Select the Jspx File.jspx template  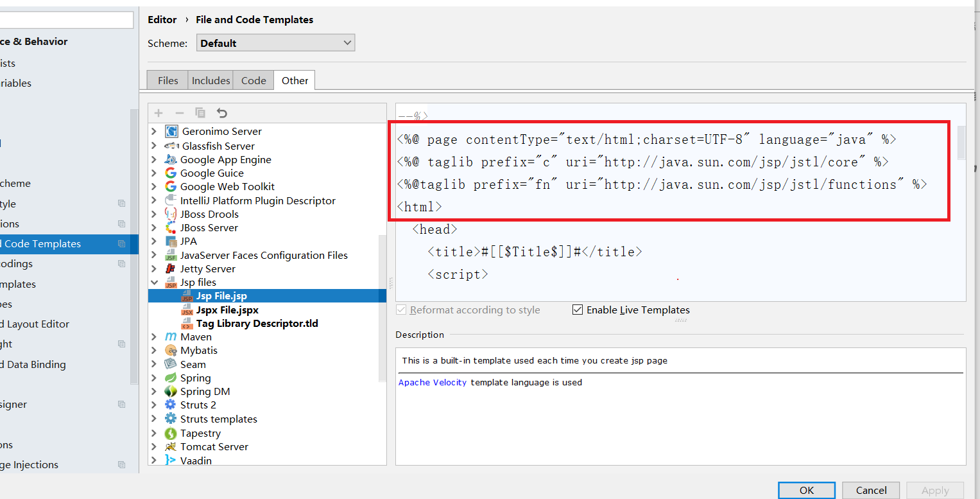pyautogui.click(x=228, y=310)
